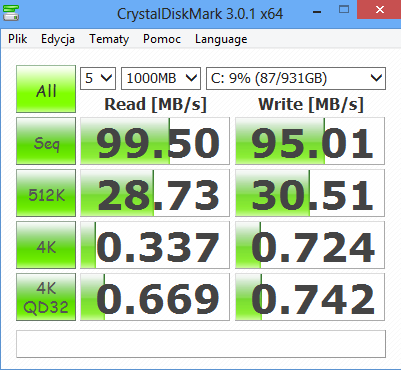Click the Read [MB/s] column header

[x=155, y=104]
